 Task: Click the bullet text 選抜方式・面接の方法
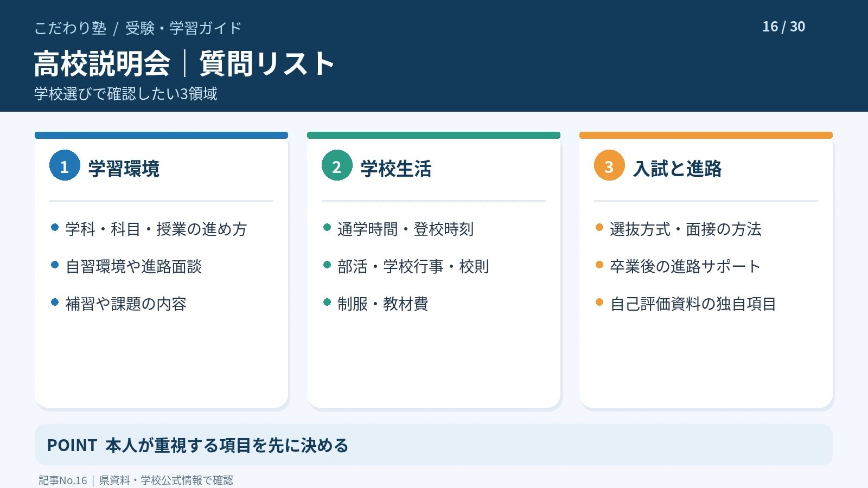(686, 229)
